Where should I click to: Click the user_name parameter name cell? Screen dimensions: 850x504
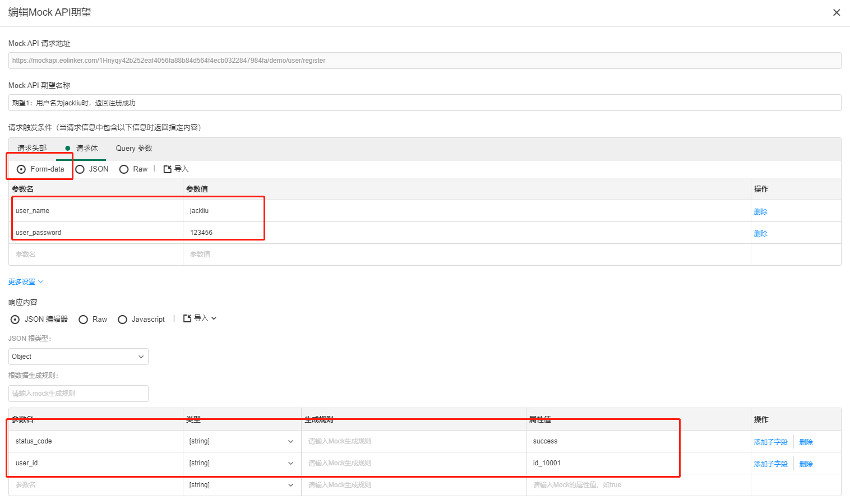click(x=96, y=211)
